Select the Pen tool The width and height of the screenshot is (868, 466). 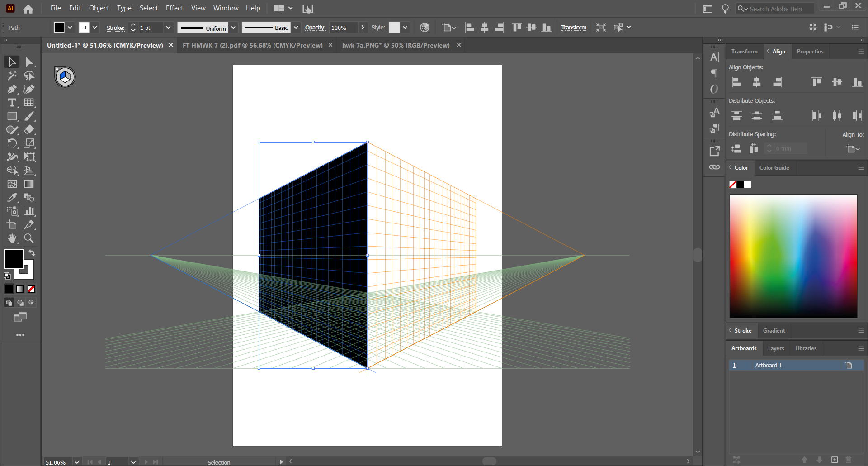(12, 89)
